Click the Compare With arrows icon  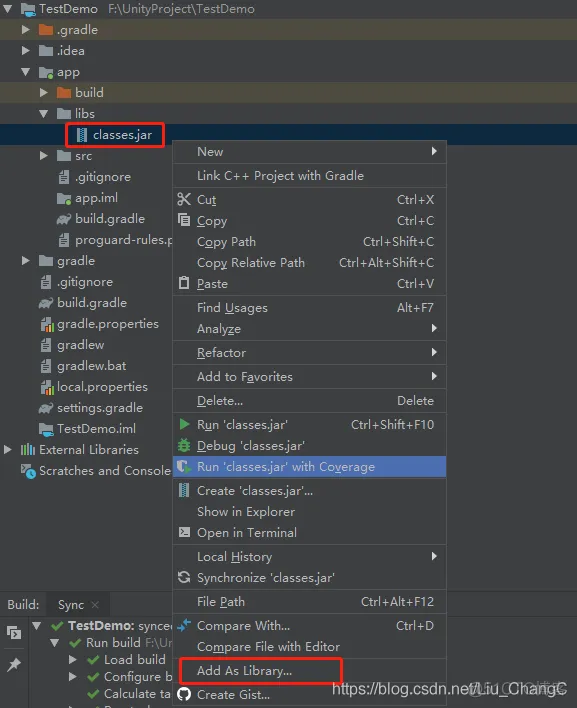184,625
